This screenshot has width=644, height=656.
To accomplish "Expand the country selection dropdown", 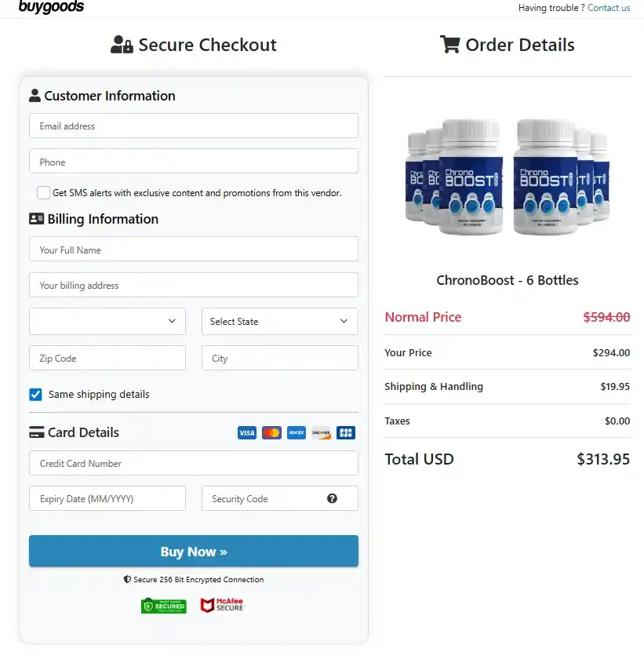I will tap(107, 321).
